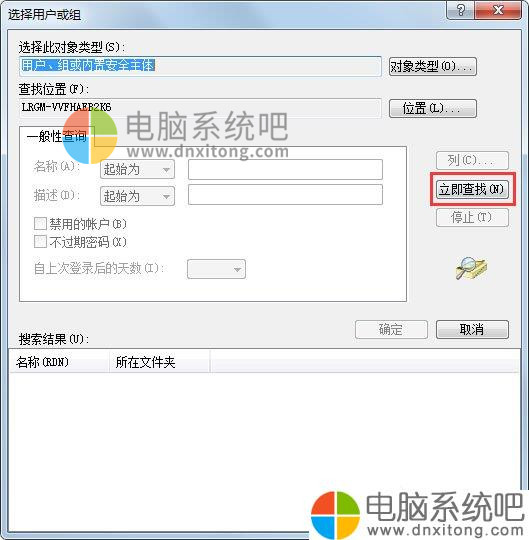Click the search magnifier icon
The image size is (529, 540).
point(471,268)
